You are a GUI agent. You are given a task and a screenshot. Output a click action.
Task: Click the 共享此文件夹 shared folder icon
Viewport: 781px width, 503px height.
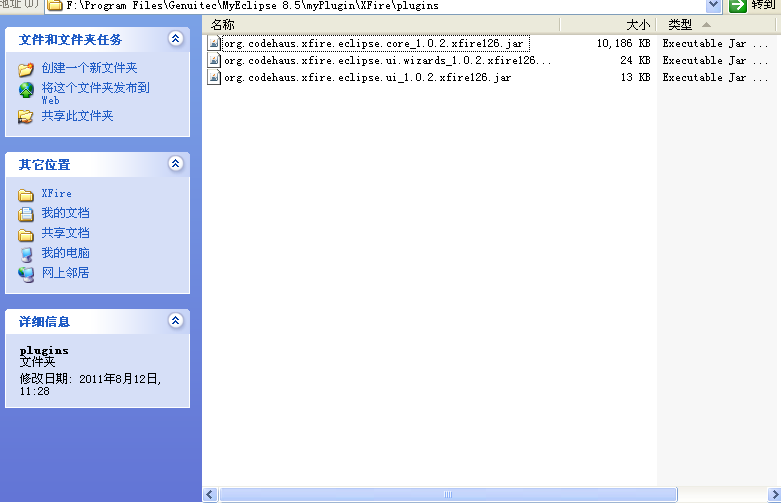26,117
